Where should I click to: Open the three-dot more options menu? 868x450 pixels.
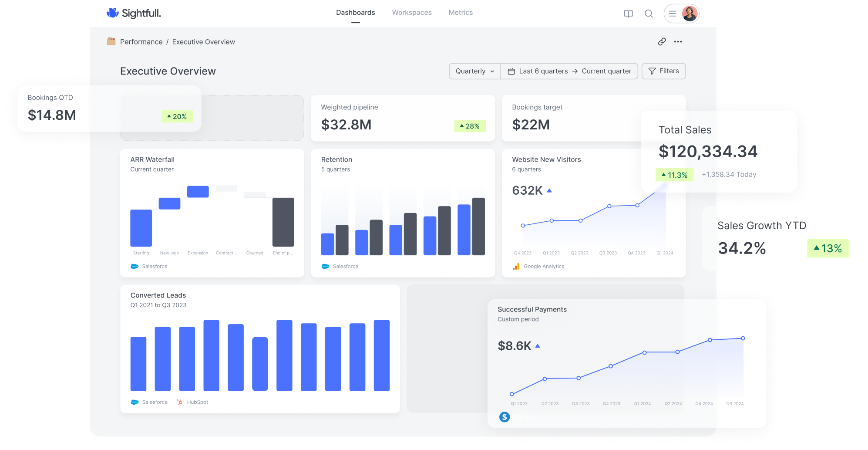tap(678, 42)
